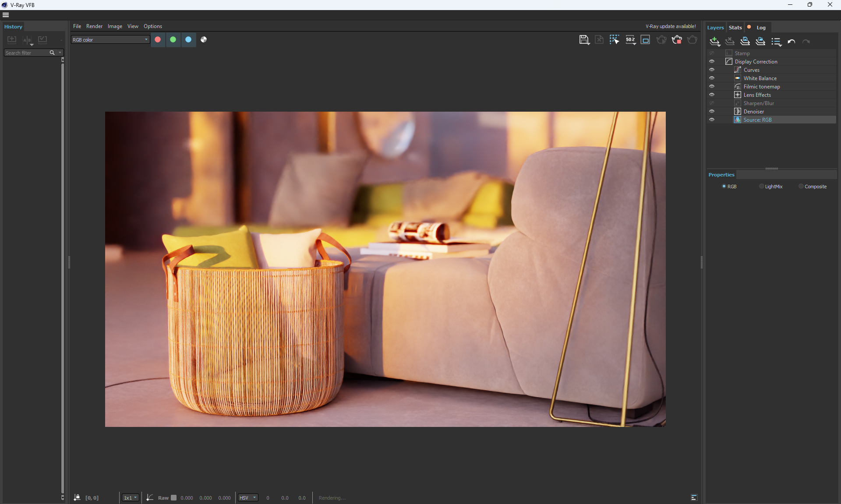Click the create layer plus icon
Image resolution: width=841 pixels, height=504 pixels.
714,41
